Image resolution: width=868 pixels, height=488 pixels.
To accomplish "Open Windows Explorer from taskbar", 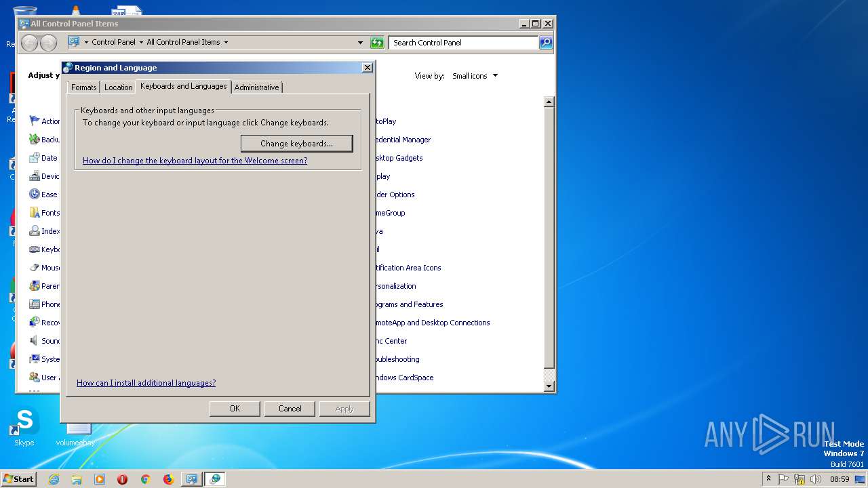I will pyautogui.click(x=77, y=479).
